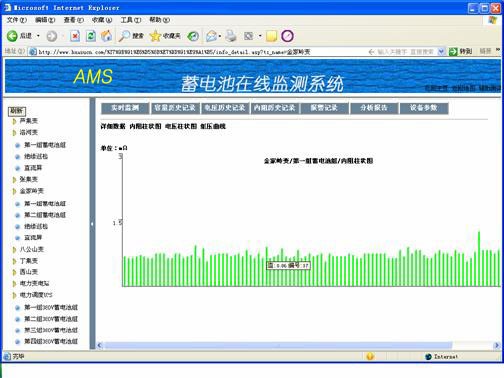Image resolution: width=504 pixels, height=378 pixels.
Task: Open the History toolbar icon
Action: 193,36
